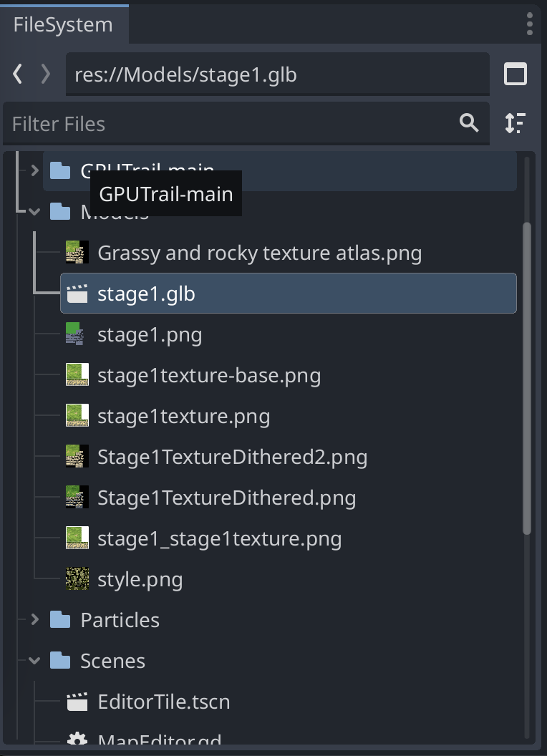Viewport: 547px width, 756px height.
Task: Expand the Particles folder
Action: tap(34, 620)
